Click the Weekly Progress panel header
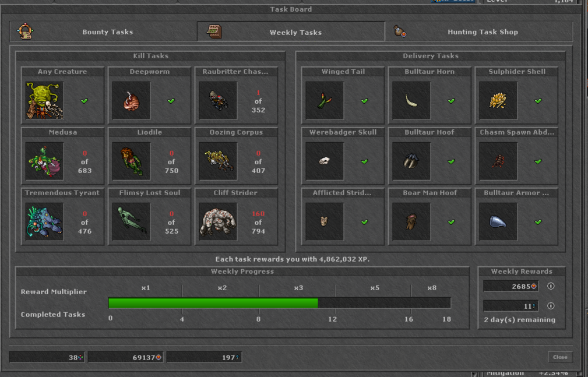588x377 pixels. pyautogui.click(x=242, y=271)
